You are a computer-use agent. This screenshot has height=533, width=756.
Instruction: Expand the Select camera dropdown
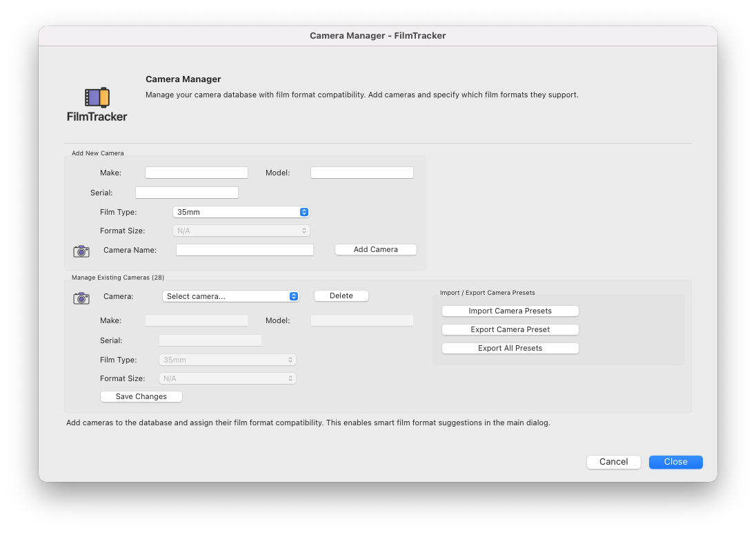click(x=231, y=296)
